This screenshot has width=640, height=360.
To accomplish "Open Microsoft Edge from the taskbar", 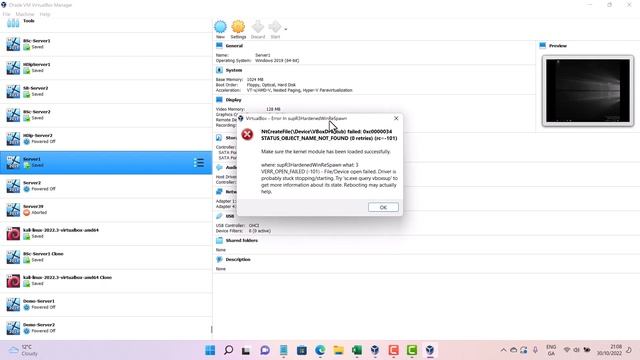I will tap(320, 350).
